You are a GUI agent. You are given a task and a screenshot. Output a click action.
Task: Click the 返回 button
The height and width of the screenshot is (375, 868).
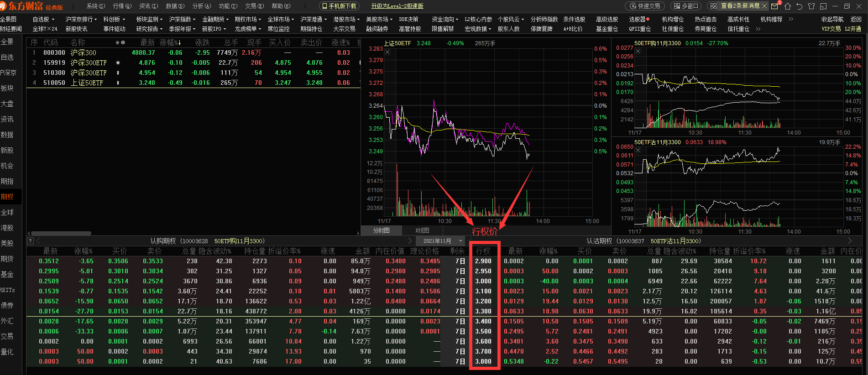(856, 19)
